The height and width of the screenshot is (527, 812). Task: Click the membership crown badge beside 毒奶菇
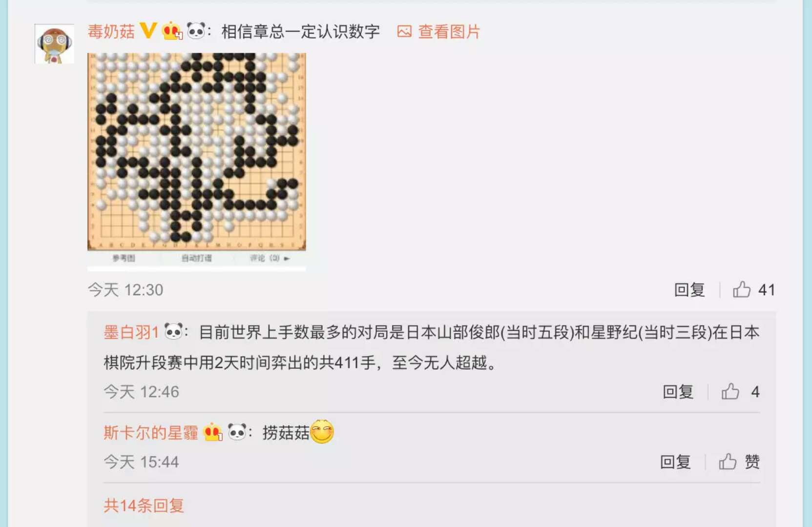172,31
